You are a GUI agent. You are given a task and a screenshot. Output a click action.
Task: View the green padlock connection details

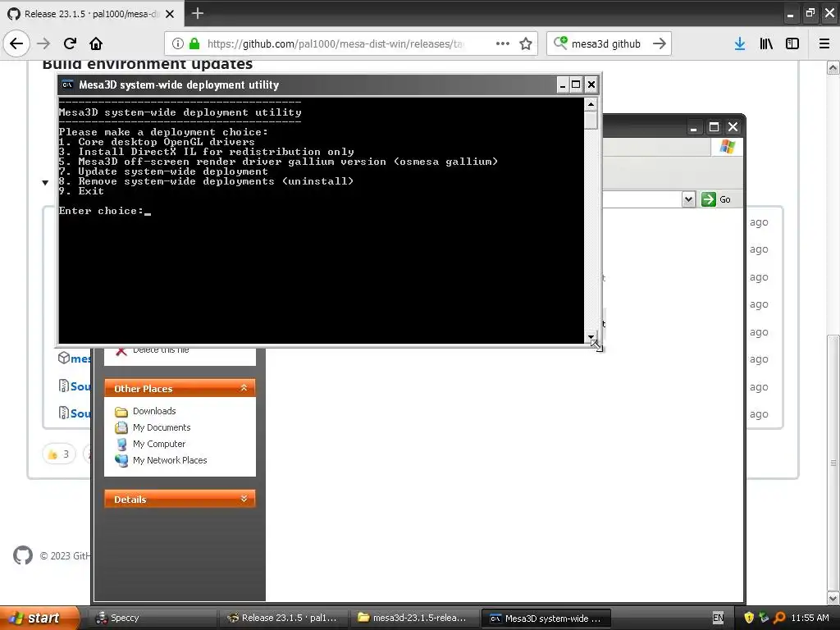pyautogui.click(x=194, y=43)
